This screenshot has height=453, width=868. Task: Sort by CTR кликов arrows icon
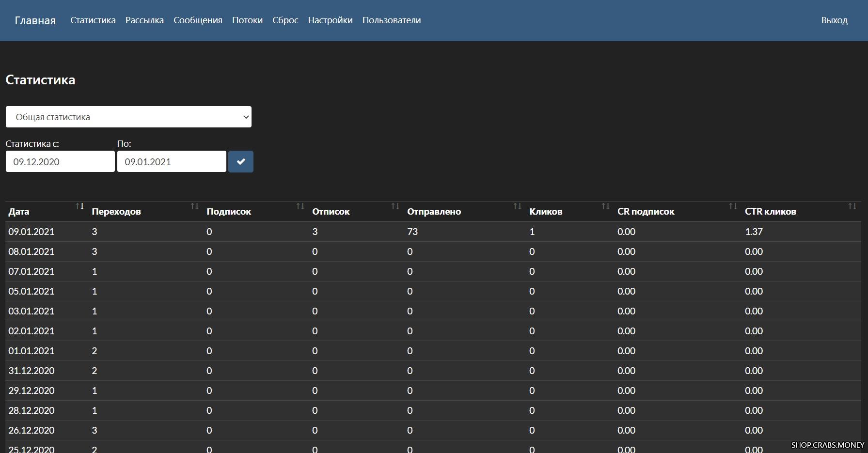852,206
